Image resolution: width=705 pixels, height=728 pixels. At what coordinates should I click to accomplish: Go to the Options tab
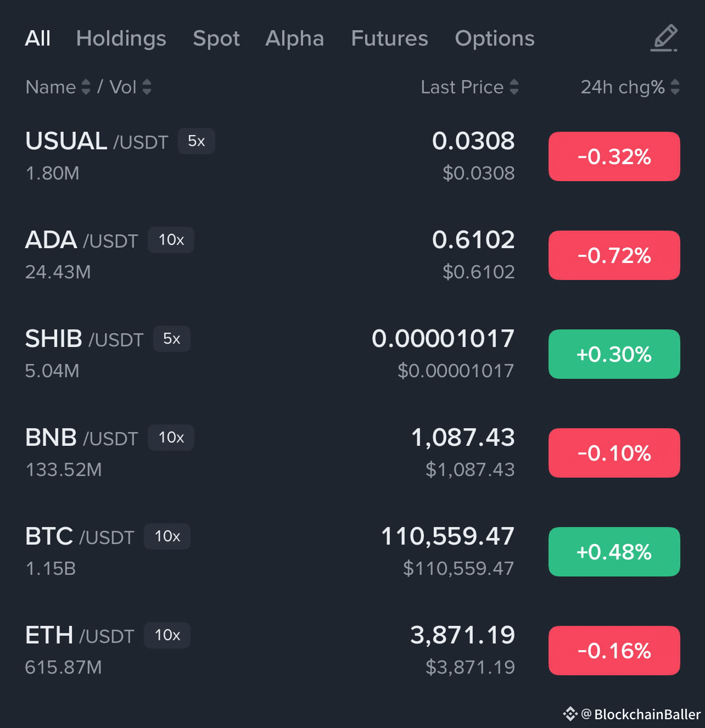[x=494, y=38]
